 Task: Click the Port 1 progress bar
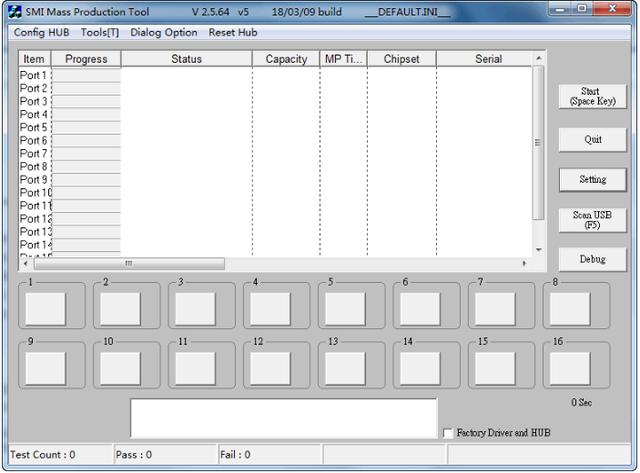(x=86, y=75)
